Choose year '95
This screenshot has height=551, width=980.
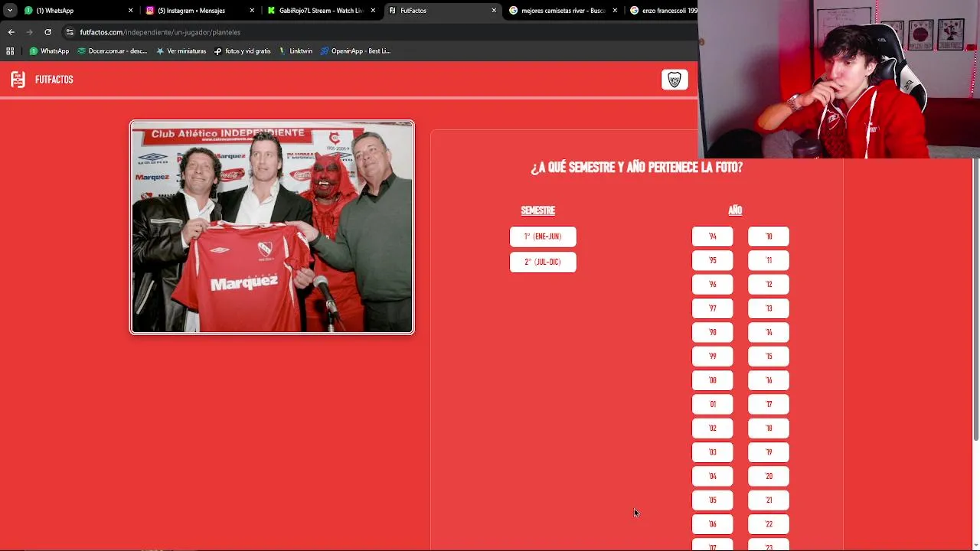(713, 260)
